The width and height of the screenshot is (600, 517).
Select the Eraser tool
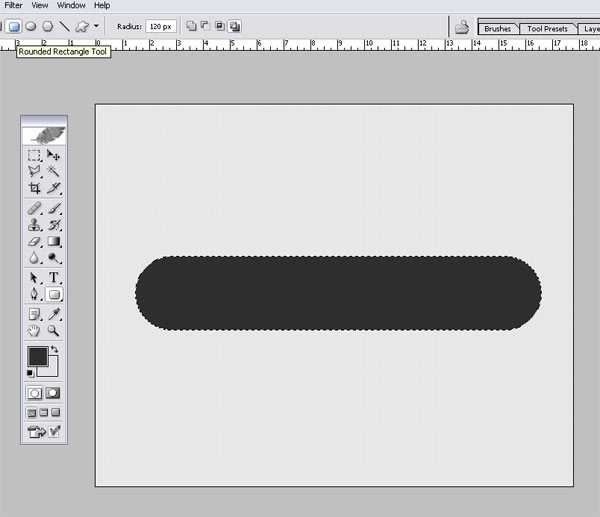[34, 241]
